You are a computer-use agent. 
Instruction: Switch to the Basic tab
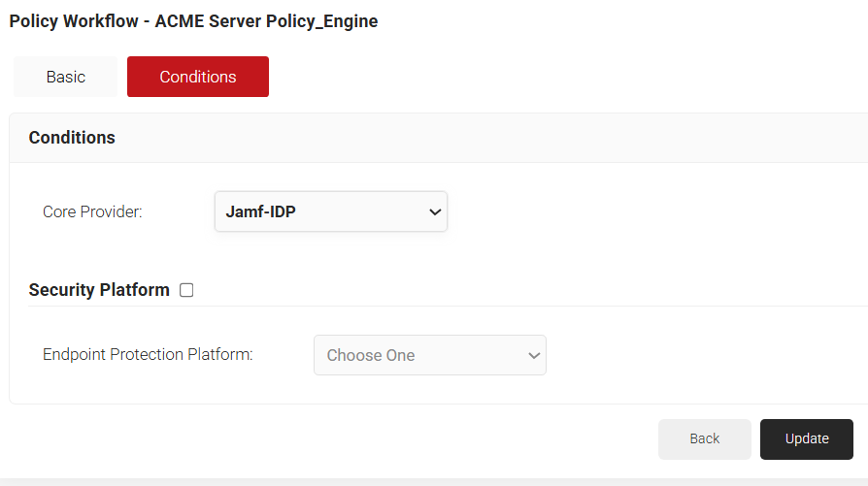[x=65, y=77]
